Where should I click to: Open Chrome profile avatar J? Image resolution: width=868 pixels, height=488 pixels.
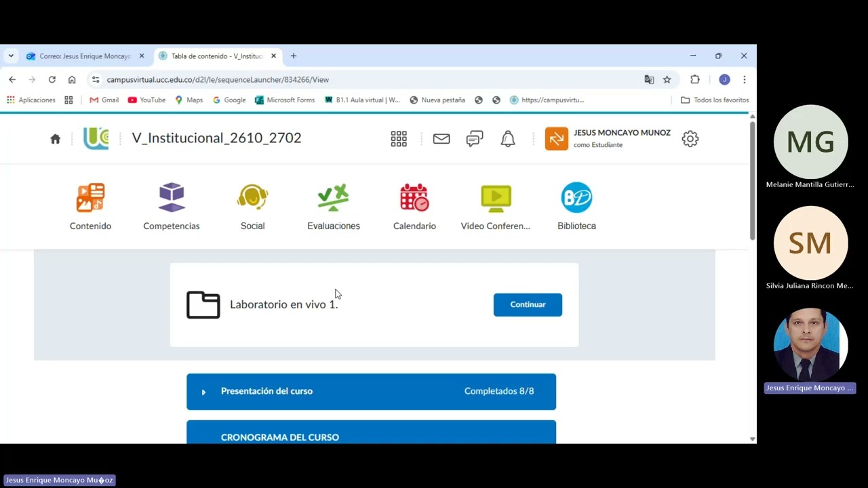coord(724,79)
